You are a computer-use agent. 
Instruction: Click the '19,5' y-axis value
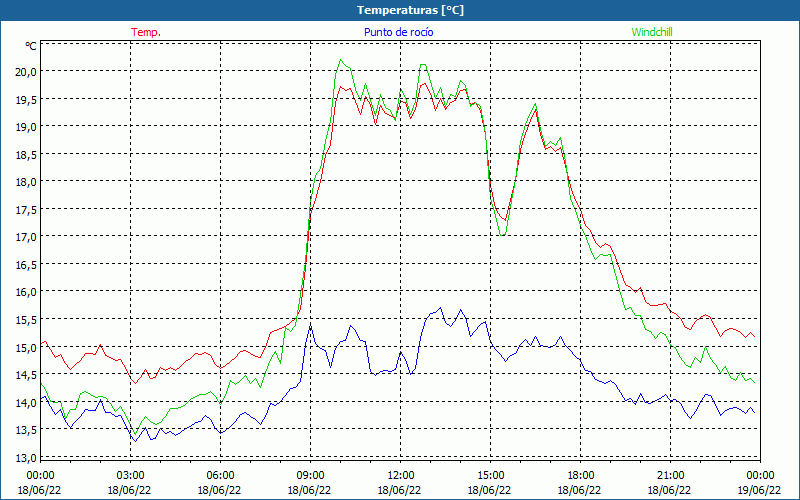tap(26, 99)
